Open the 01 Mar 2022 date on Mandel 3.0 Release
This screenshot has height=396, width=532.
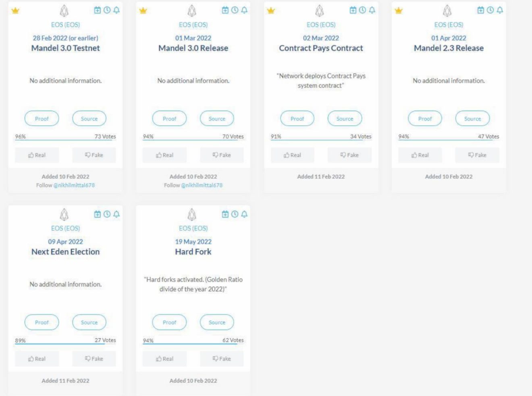click(193, 38)
